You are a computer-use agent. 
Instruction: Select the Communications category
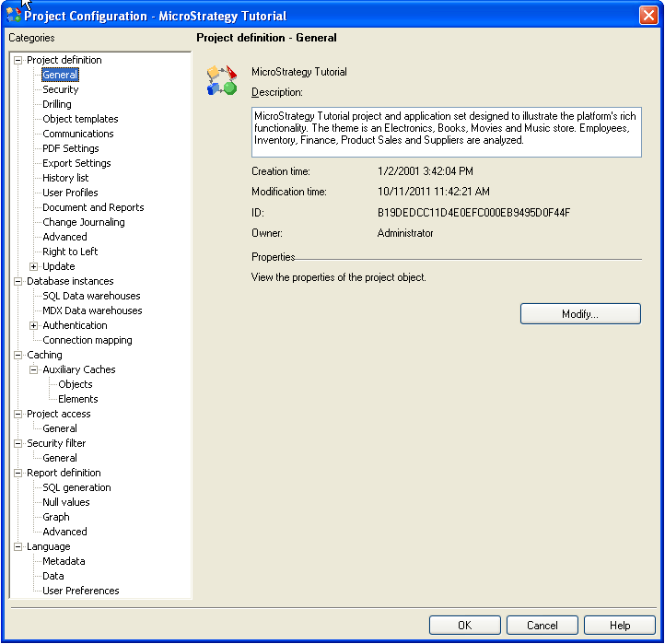click(78, 134)
